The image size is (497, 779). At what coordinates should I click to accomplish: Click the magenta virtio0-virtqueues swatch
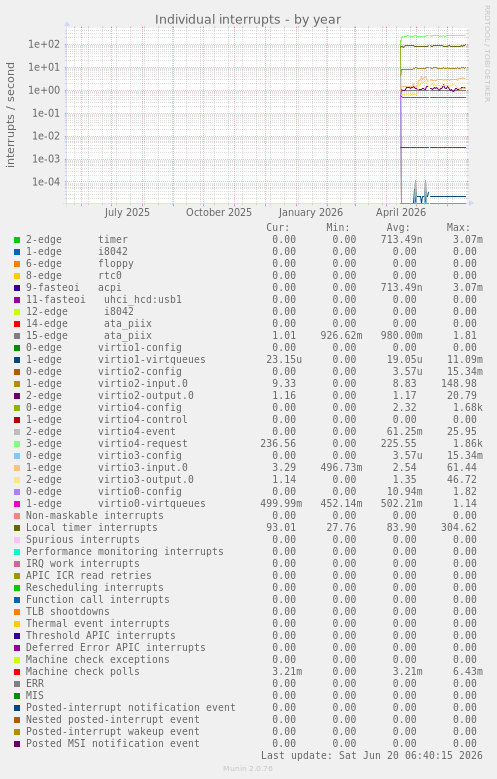coord(17,504)
